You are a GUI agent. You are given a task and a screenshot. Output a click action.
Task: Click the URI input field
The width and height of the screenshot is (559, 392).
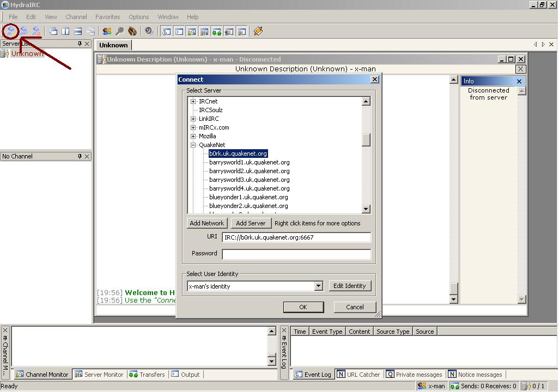click(x=296, y=237)
